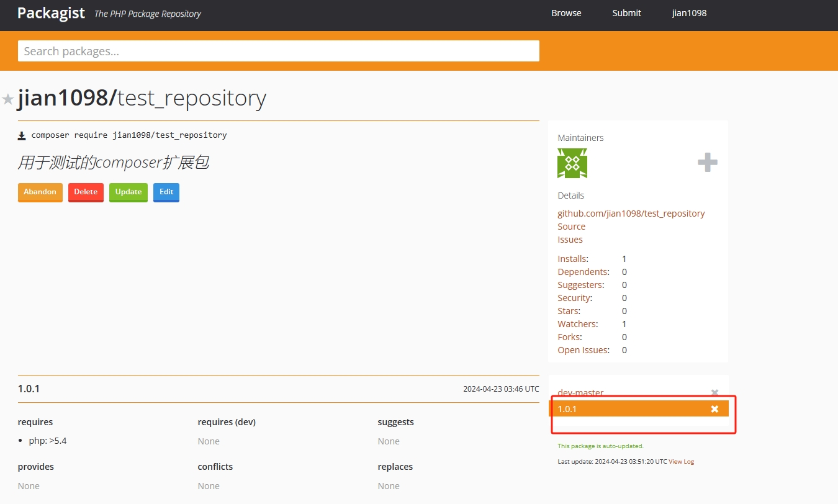Image resolution: width=838 pixels, height=504 pixels.
Task: Click the Maintainers heading
Action: [x=580, y=138]
